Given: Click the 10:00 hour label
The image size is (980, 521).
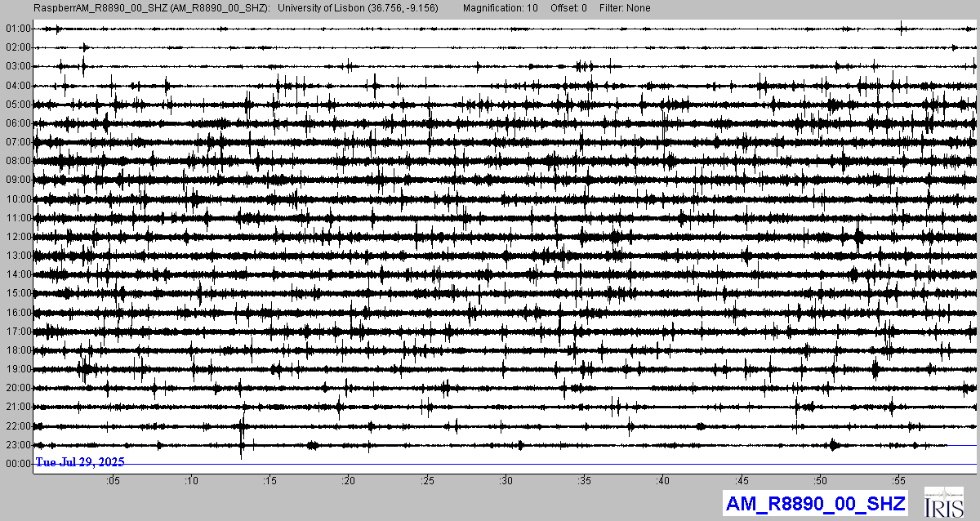Looking at the screenshot, I should click(x=17, y=199).
